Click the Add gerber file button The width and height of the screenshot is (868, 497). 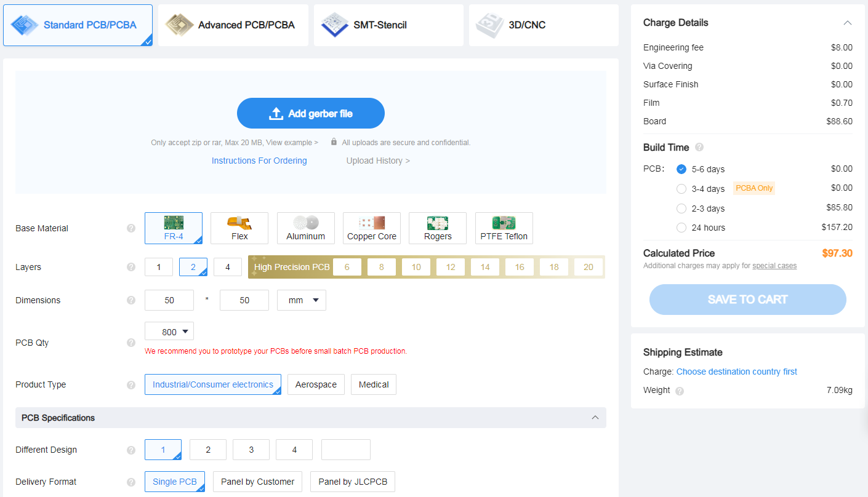[x=311, y=113]
